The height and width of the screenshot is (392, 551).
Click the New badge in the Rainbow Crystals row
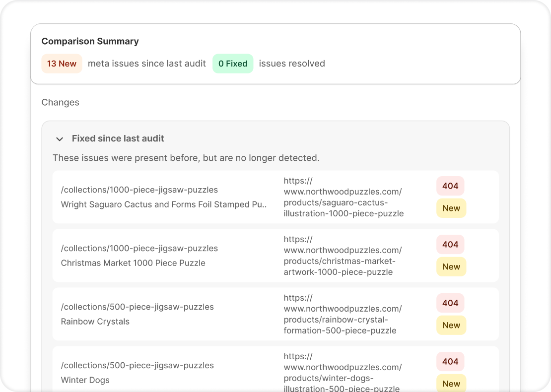[451, 326]
